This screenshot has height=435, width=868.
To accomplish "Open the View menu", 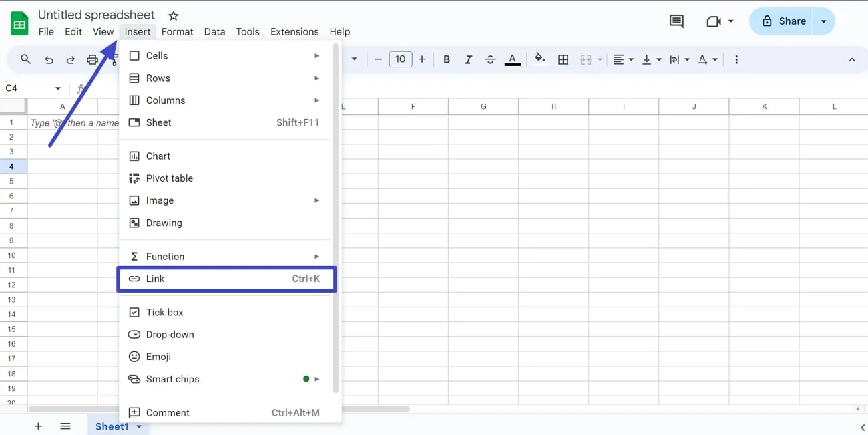I will click(x=103, y=31).
